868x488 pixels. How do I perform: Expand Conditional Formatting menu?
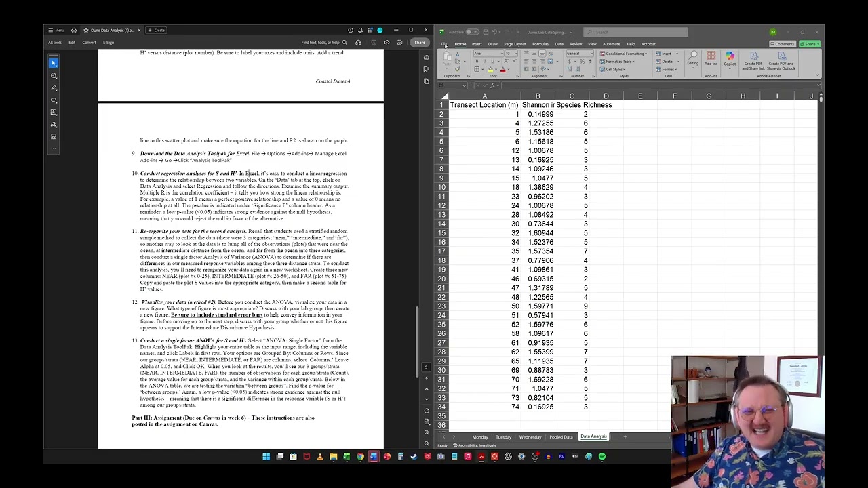[x=623, y=54]
